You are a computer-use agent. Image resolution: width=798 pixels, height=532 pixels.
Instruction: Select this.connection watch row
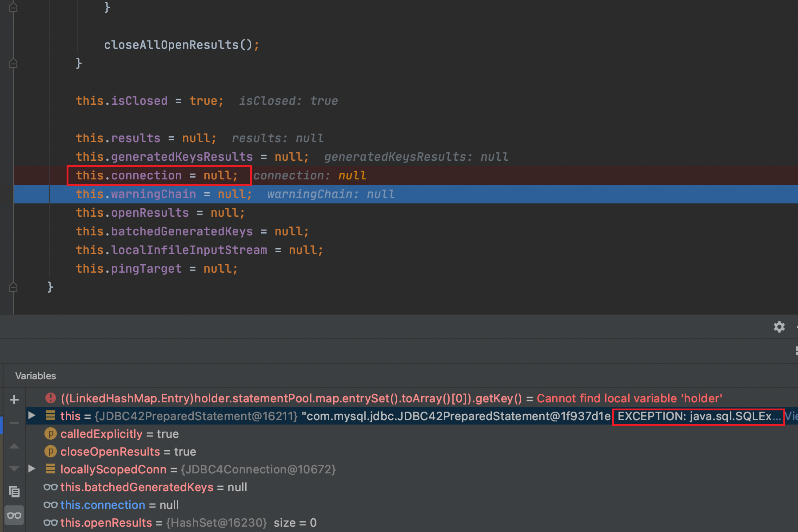[x=411, y=504]
